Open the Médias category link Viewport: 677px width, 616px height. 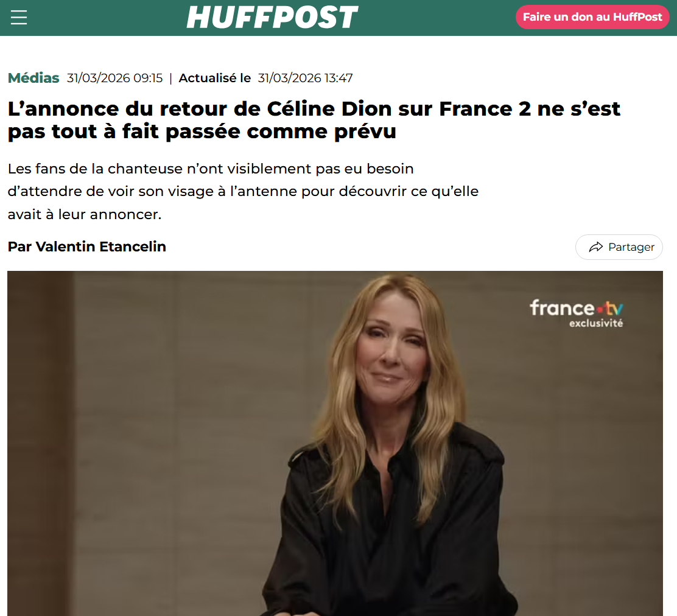(33, 78)
